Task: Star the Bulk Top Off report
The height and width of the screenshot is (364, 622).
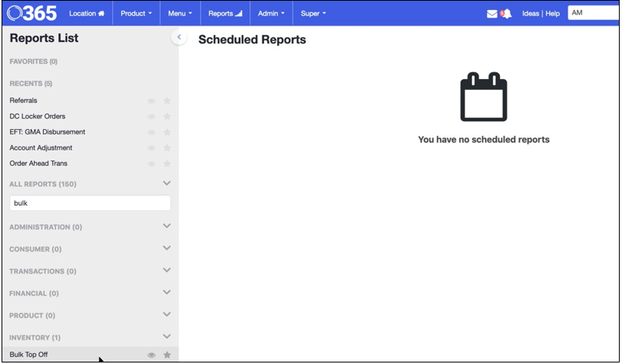Action: point(167,355)
